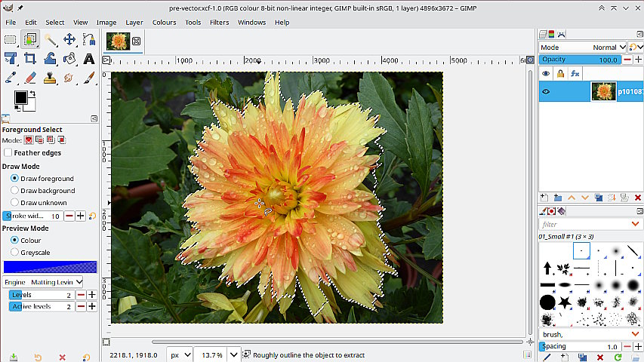Select the Move tool
Image resolution: width=644 pixels, height=362 pixels.
[x=69, y=40]
